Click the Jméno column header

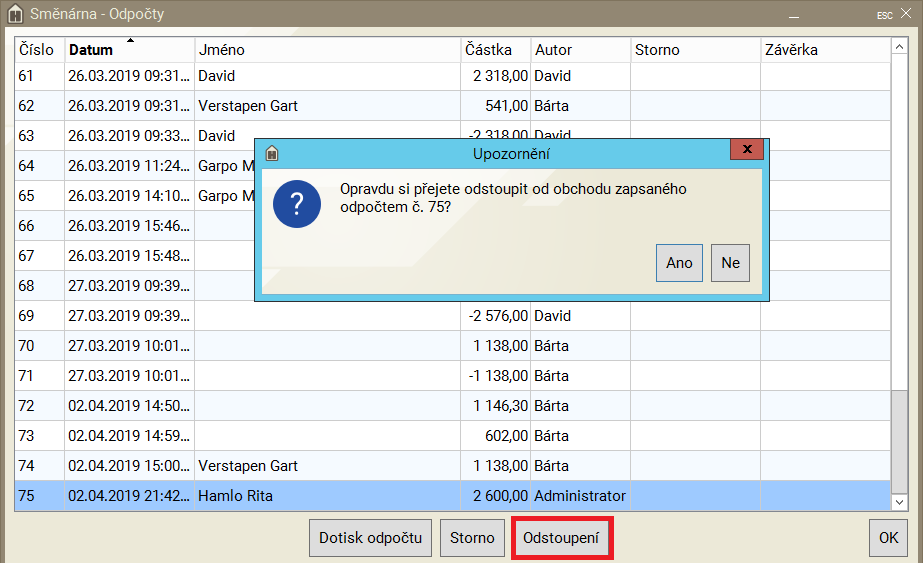point(327,50)
